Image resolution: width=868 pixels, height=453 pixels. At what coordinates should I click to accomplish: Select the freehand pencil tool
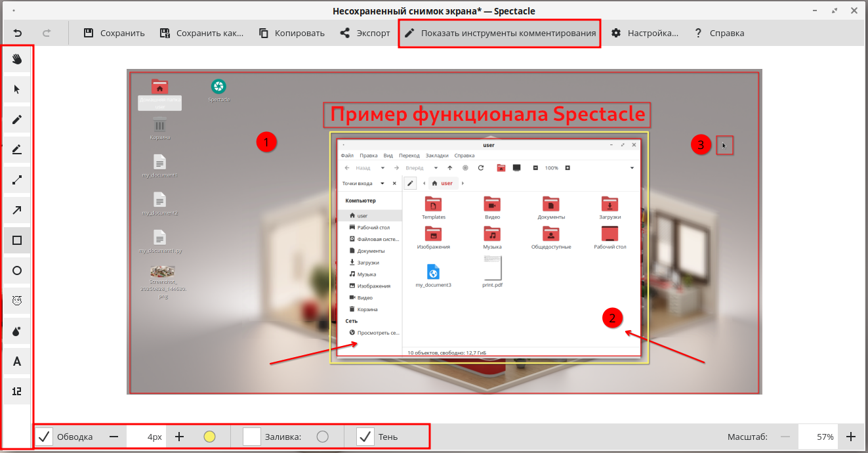point(17,119)
